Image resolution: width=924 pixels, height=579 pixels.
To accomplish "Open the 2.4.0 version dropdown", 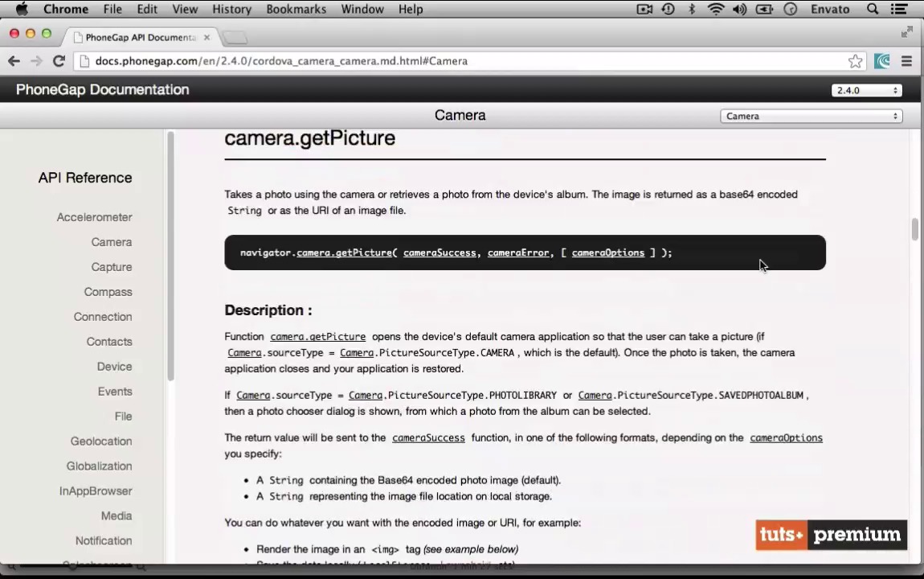I will click(866, 90).
